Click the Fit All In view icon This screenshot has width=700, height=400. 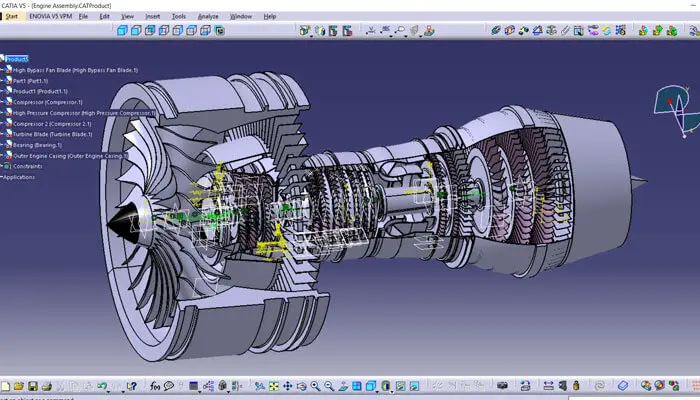(x=274, y=386)
